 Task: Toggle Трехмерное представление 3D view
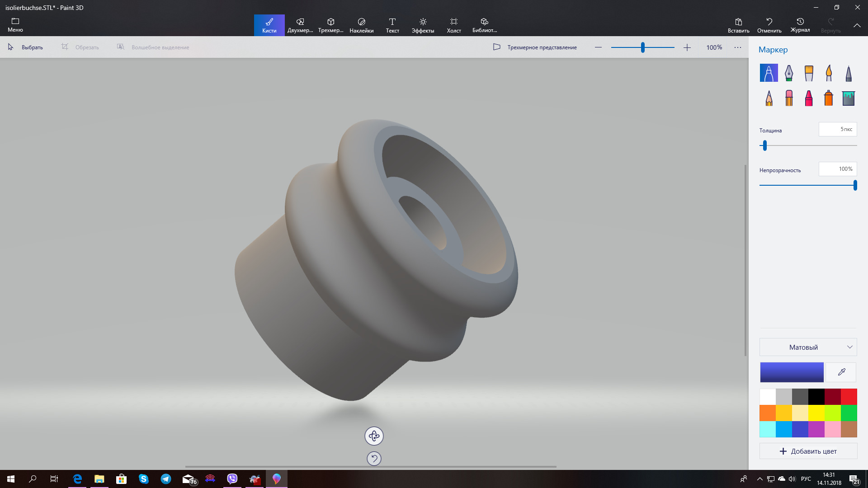535,47
